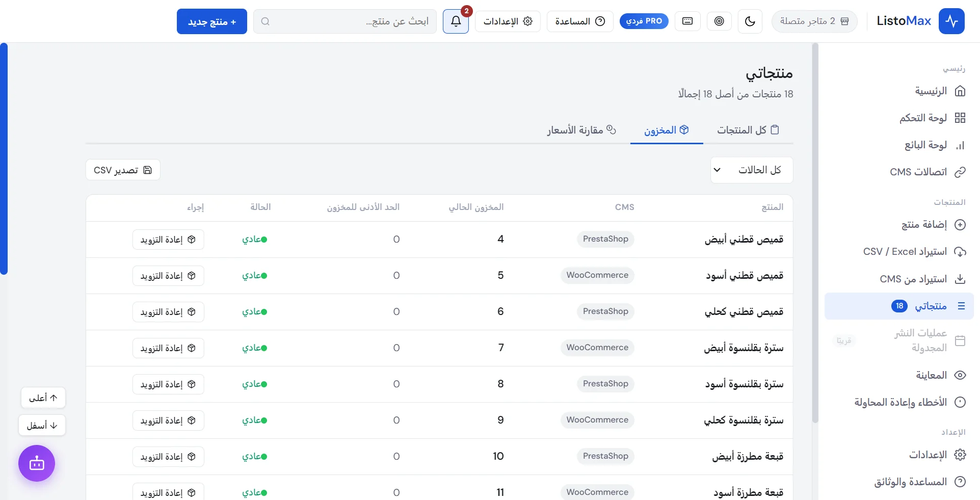This screenshot has width=980, height=500.
Task: Click إعادة التزويد for قميص قطني أسود
Action: point(168,276)
